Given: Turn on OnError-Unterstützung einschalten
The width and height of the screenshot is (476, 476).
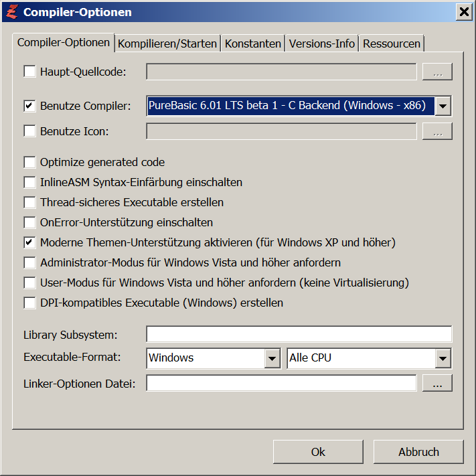Looking at the screenshot, I should pyautogui.click(x=29, y=222).
